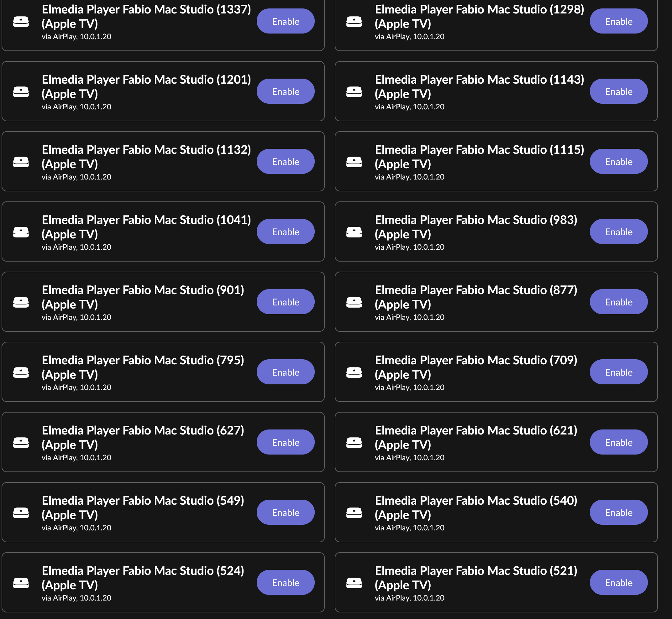The height and width of the screenshot is (619, 672).
Task: Enable Elmedia Player Fabio Mac Studio (877)
Action: (x=619, y=302)
